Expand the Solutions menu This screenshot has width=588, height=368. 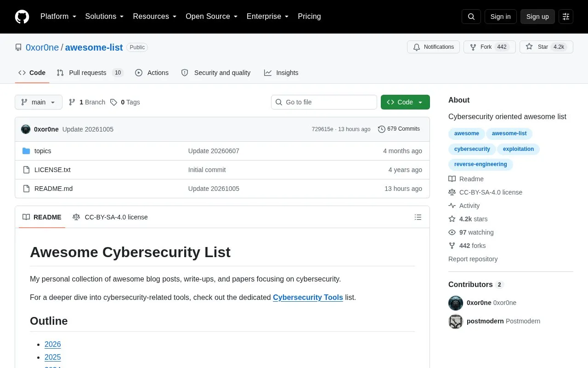click(x=105, y=17)
